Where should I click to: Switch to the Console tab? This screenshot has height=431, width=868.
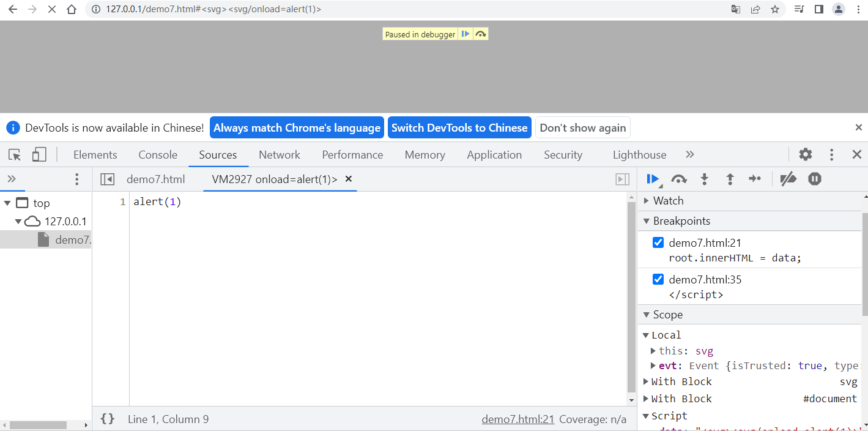(158, 155)
